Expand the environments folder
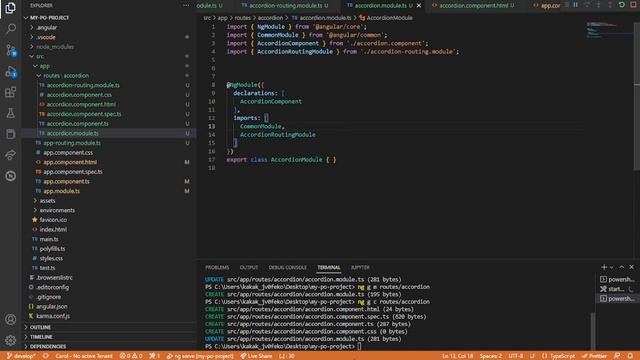The image size is (640, 360). 57,210
